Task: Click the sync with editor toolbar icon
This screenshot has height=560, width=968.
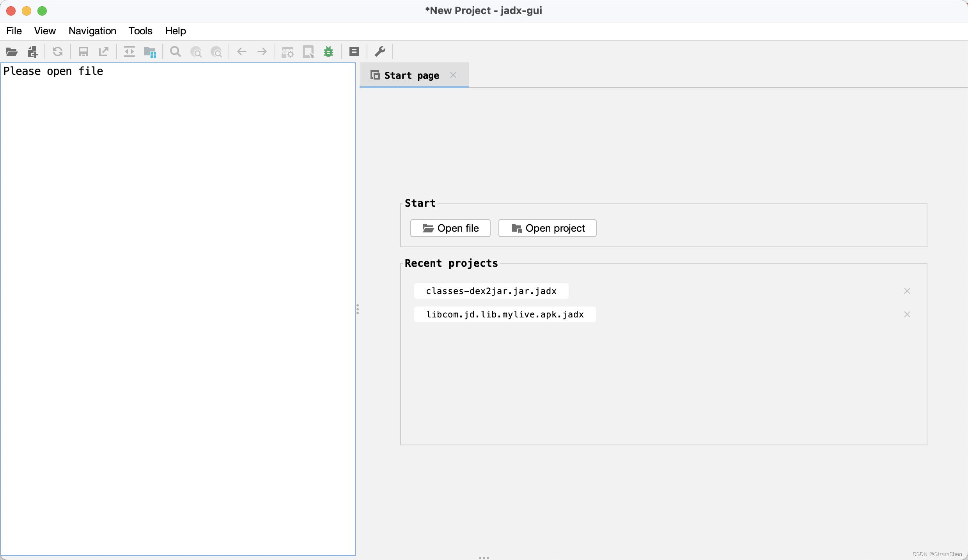Action: 129,51
